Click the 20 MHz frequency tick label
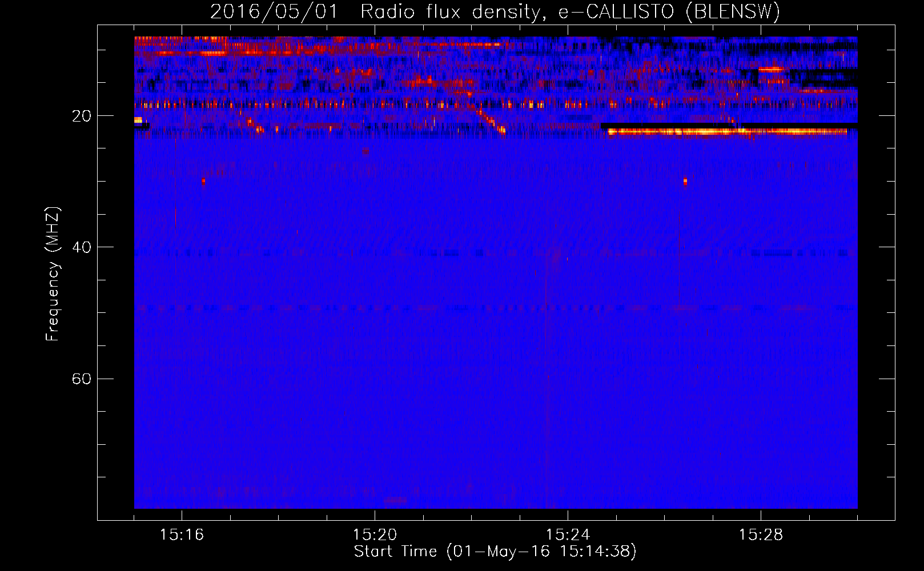Screen dimensions: 924x571 [x=81, y=116]
